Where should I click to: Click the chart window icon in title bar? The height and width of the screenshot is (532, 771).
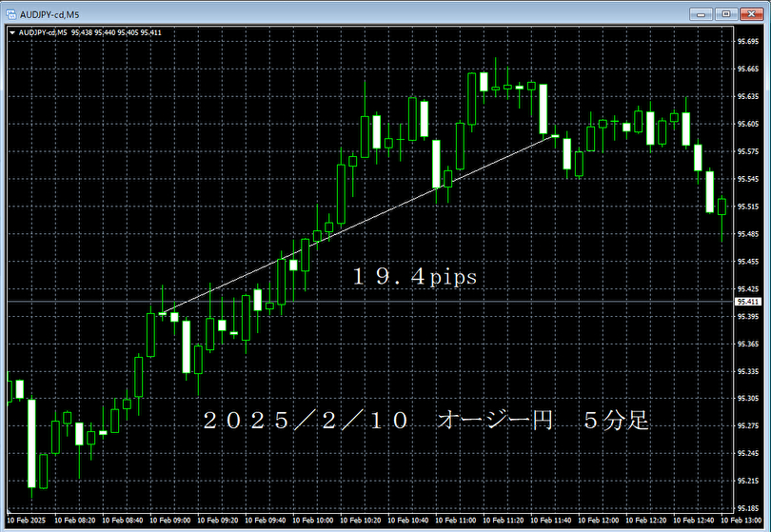pyautogui.click(x=11, y=13)
